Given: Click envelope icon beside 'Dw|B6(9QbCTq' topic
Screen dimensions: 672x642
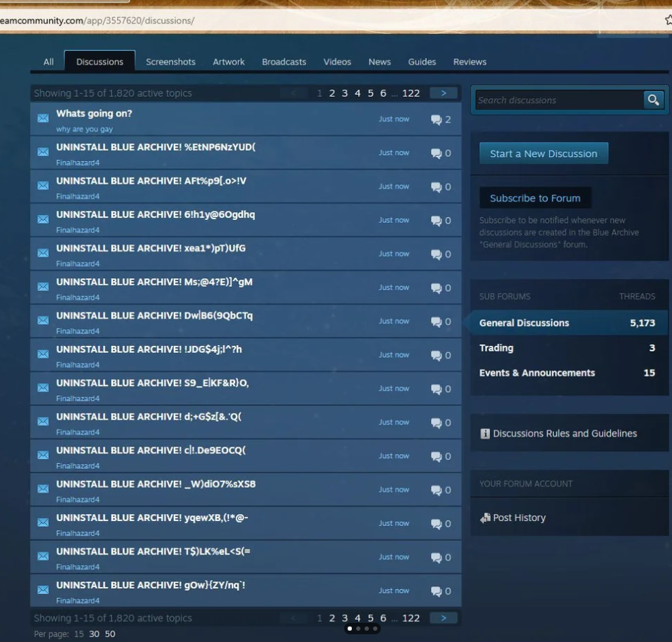Looking at the screenshot, I should pos(43,320).
